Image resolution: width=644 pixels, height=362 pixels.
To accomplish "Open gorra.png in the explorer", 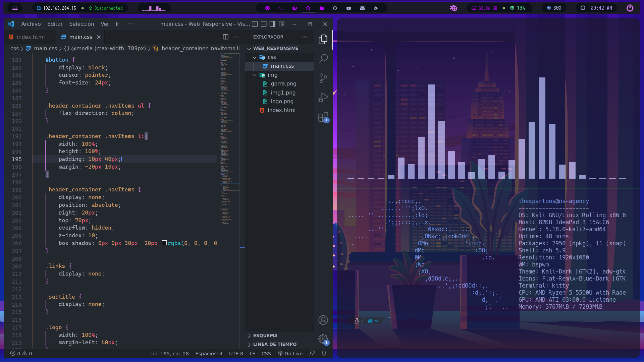I will (x=283, y=84).
